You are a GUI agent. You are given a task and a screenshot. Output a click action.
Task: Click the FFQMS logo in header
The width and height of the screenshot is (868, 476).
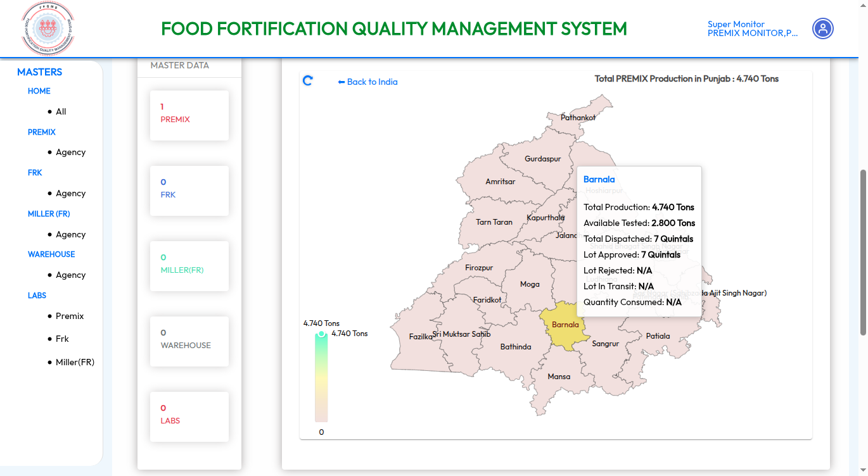point(48,28)
